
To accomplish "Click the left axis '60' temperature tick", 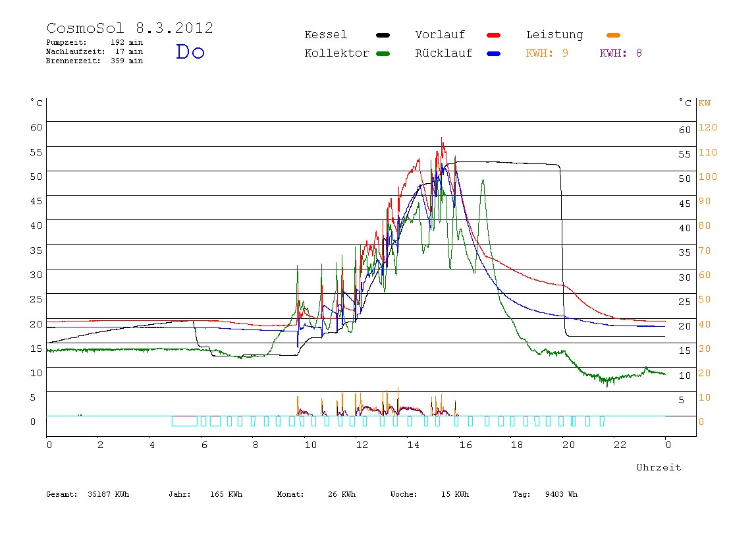I will 36,127.
